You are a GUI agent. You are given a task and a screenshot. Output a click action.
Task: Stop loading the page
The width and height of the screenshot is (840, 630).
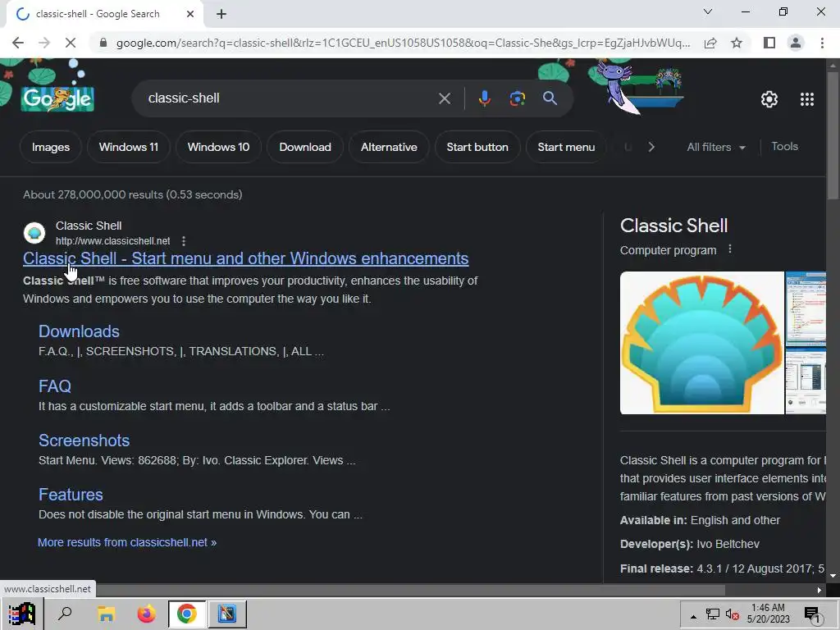(x=71, y=43)
